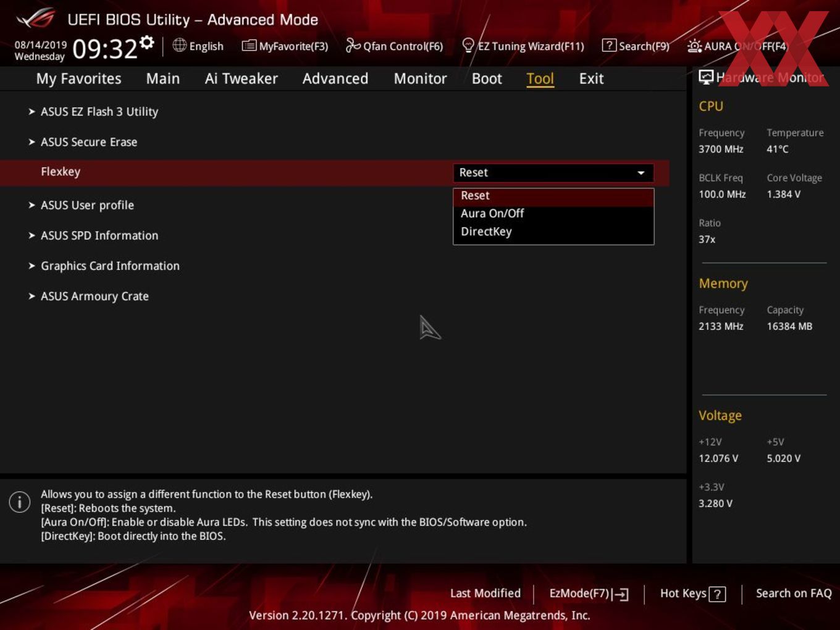Open Search(F9)
840x630 pixels.
pyautogui.click(x=644, y=46)
